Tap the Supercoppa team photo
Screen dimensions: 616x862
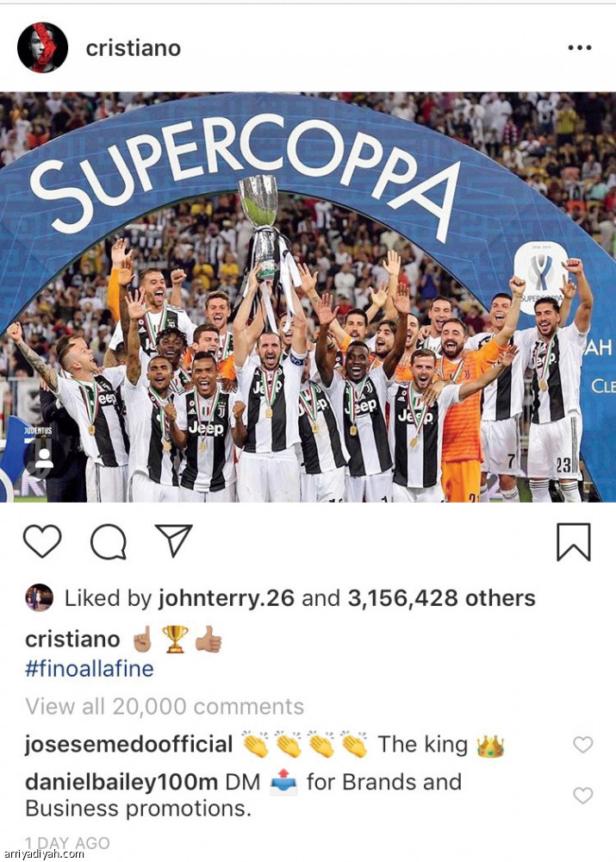[x=308, y=297]
